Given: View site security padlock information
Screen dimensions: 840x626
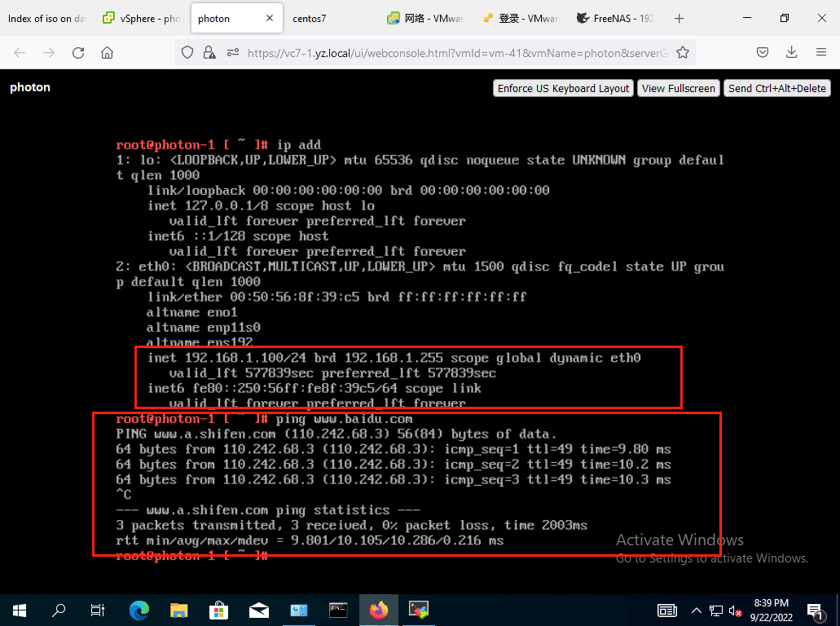Looking at the screenshot, I should tap(209, 52).
